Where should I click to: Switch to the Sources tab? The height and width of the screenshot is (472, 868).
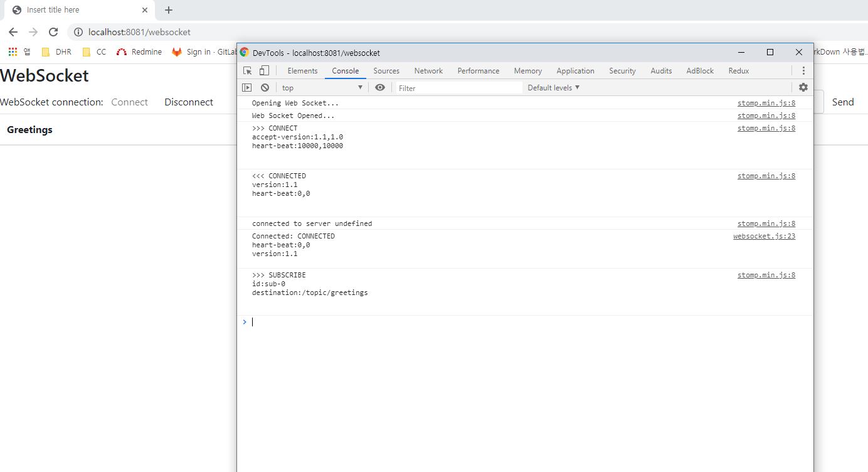pyautogui.click(x=386, y=71)
